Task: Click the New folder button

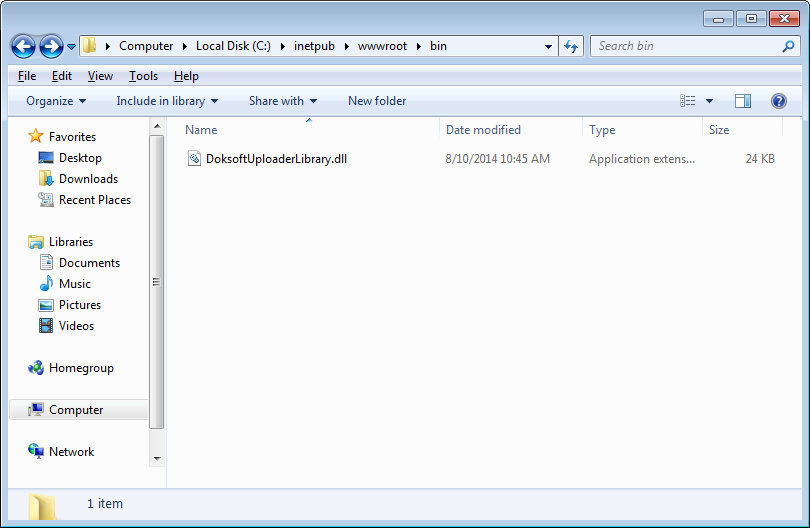Action: 377,101
